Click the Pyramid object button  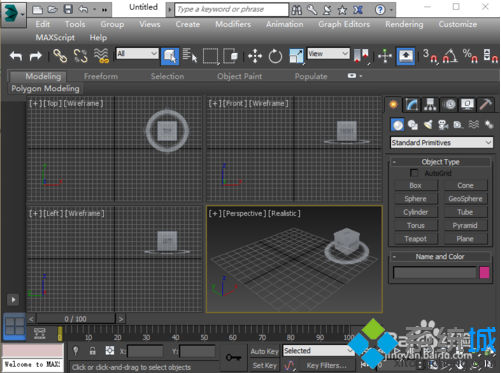tap(465, 225)
